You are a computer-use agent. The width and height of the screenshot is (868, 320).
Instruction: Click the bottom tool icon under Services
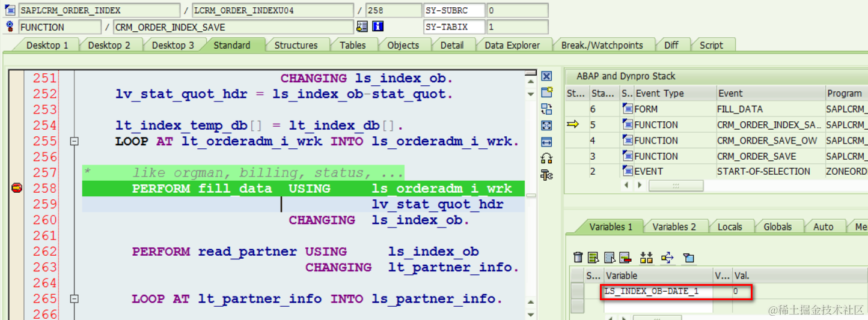pos(546,175)
